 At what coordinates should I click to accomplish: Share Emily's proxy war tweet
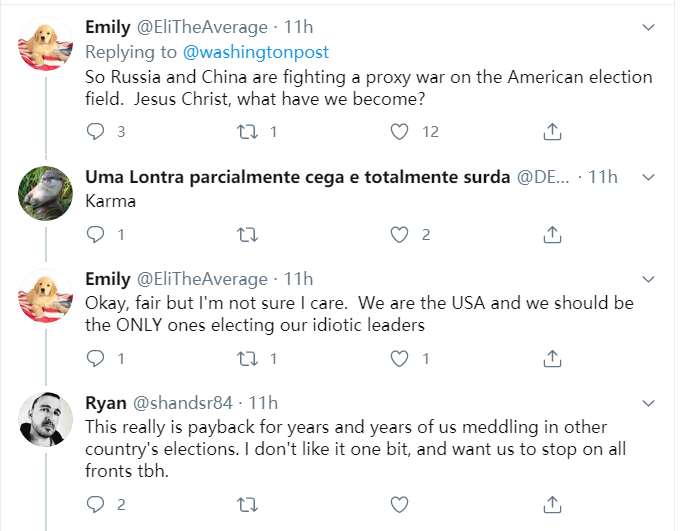coord(551,131)
